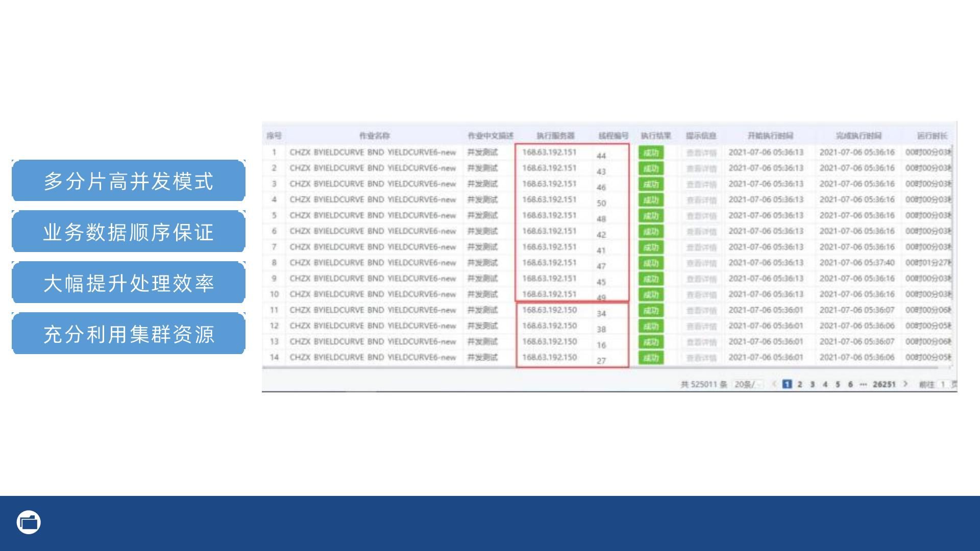
Task: Click the green 成功 badge in row 3
Action: click(x=651, y=184)
